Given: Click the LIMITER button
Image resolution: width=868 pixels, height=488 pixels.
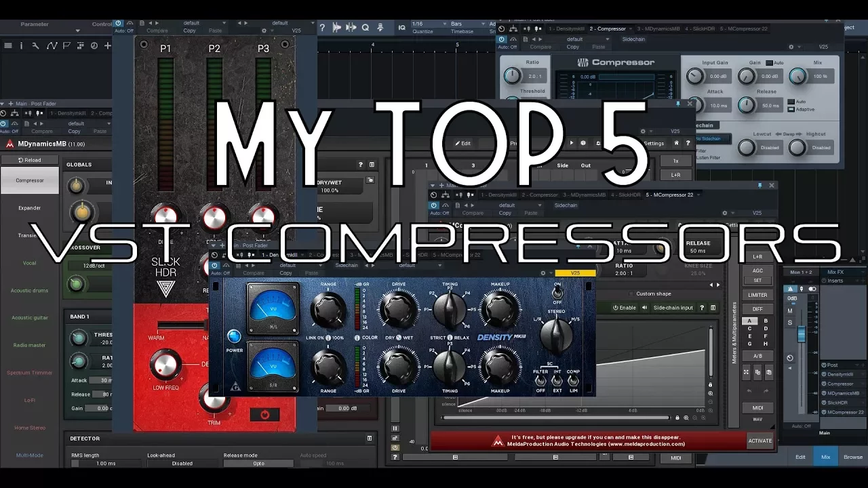Looking at the screenshot, I should (757, 295).
